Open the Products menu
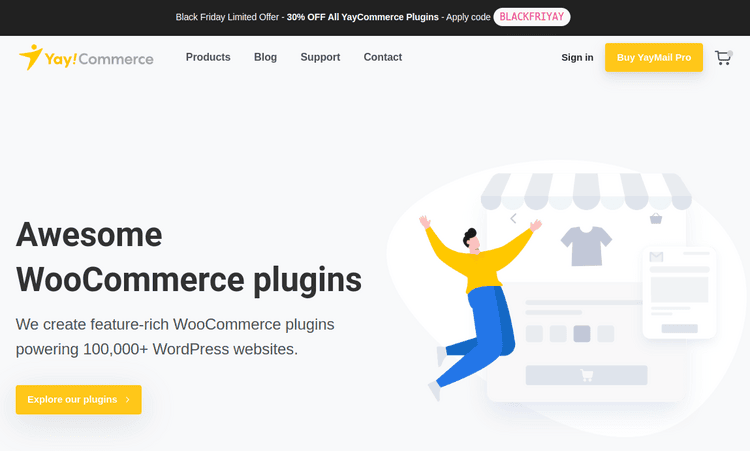This screenshot has height=451, width=750. coord(208,58)
